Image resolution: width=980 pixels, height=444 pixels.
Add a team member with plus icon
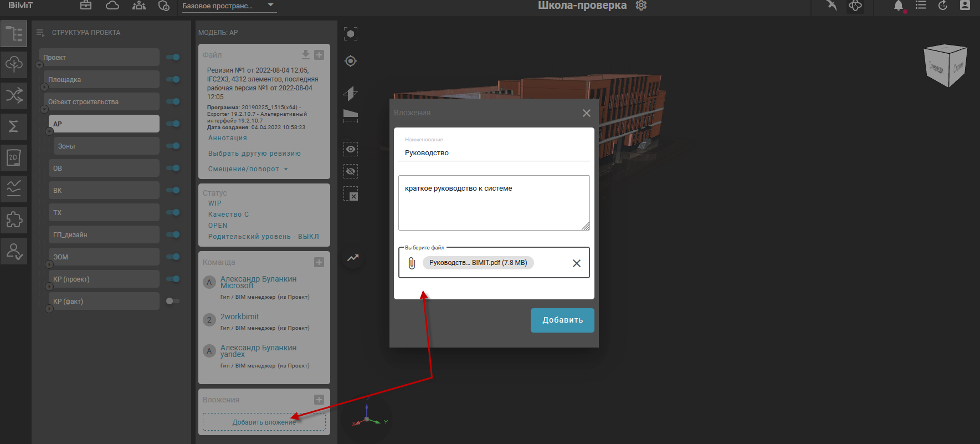point(319,262)
